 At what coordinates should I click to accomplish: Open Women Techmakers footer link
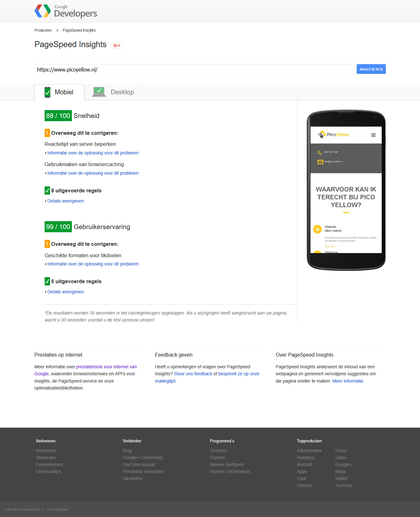tap(230, 471)
